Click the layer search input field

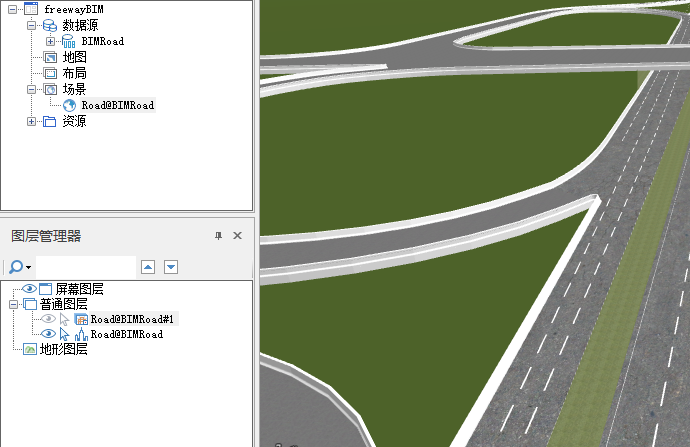coord(86,267)
